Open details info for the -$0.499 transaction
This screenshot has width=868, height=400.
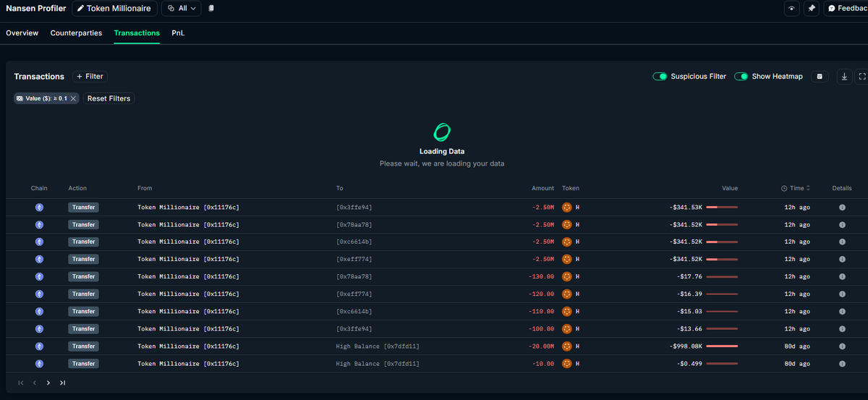click(842, 364)
